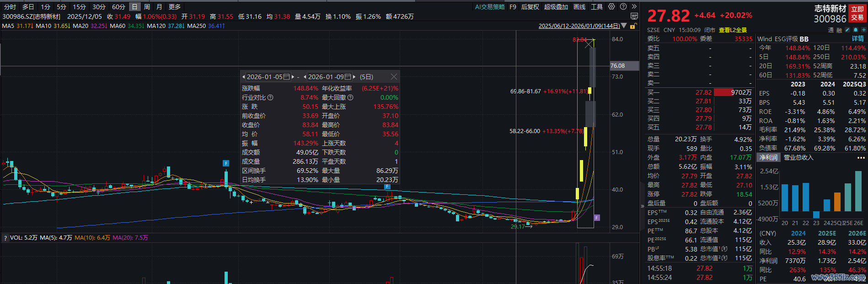
Task: Open chart settings gear icon
Action: coord(611,7)
